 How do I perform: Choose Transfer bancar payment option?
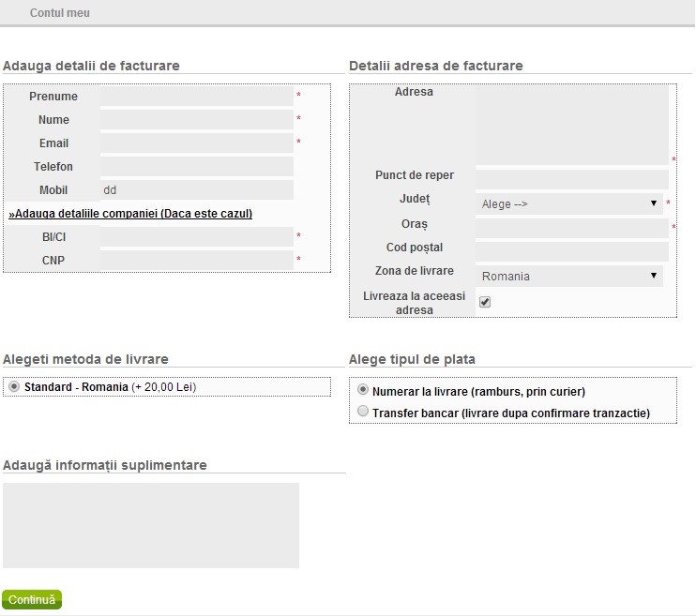[363, 412]
